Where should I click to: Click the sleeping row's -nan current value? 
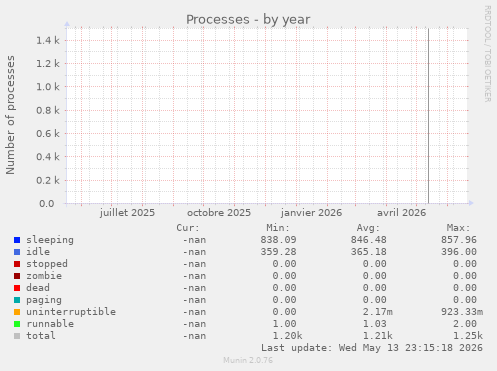[x=194, y=240]
